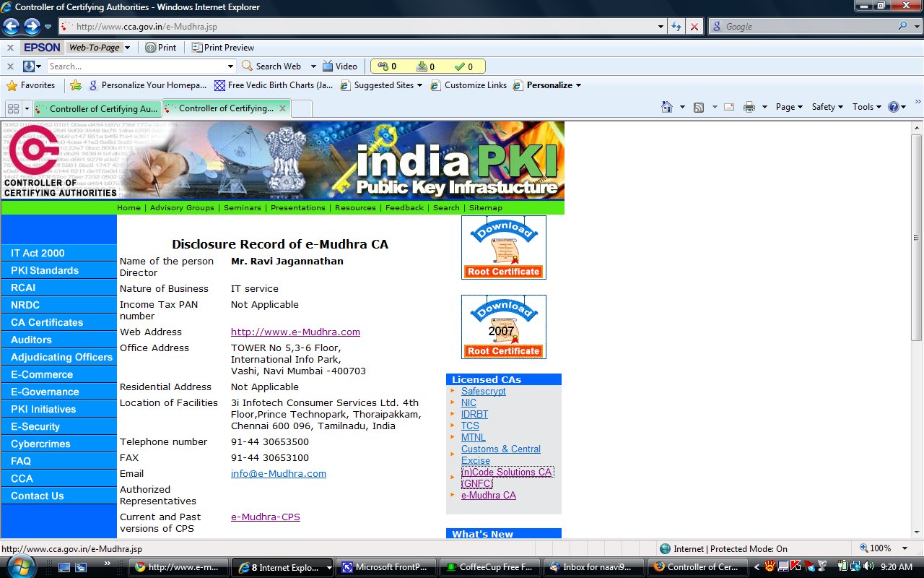Close the Epson toolbar with its X
The width and height of the screenshot is (924, 578).
click(x=10, y=48)
